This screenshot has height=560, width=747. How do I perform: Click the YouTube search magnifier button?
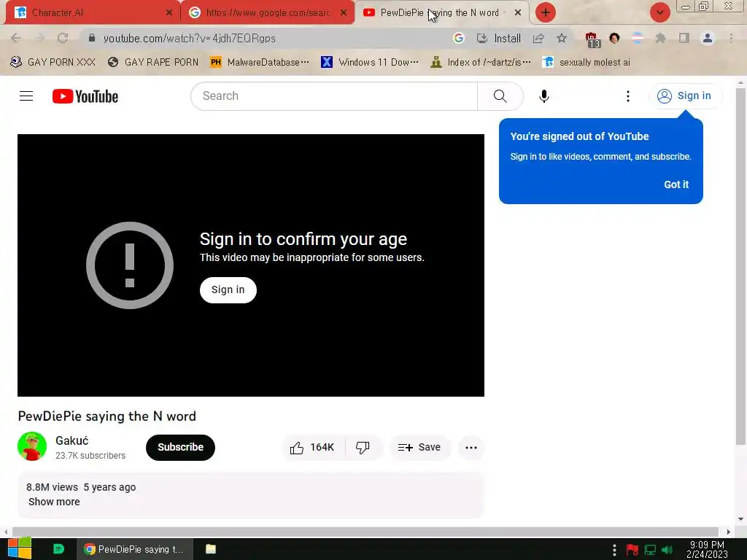pos(500,96)
